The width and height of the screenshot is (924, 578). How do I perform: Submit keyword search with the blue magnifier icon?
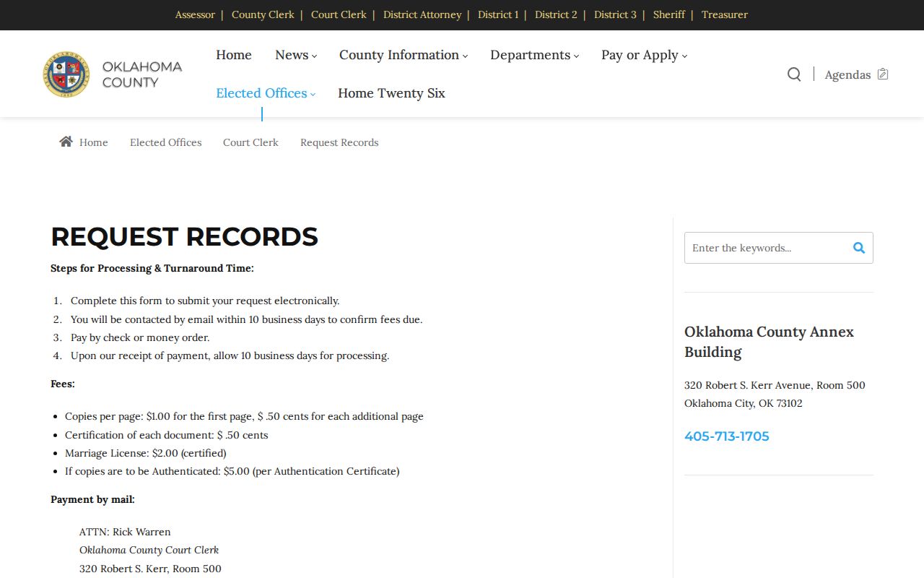click(x=859, y=248)
